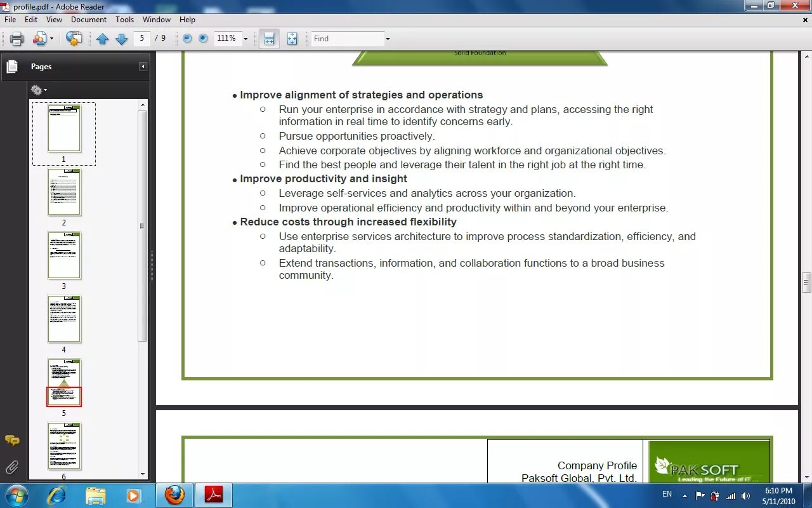Open Windows Media Player taskbar icon
Viewport: 812px width, 508px height.
click(x=133, y=495)
